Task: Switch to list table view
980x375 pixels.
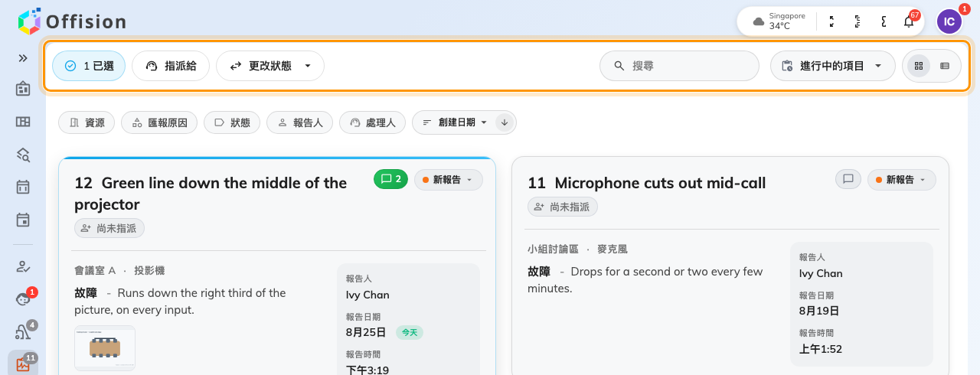Action: pos(945,66)
